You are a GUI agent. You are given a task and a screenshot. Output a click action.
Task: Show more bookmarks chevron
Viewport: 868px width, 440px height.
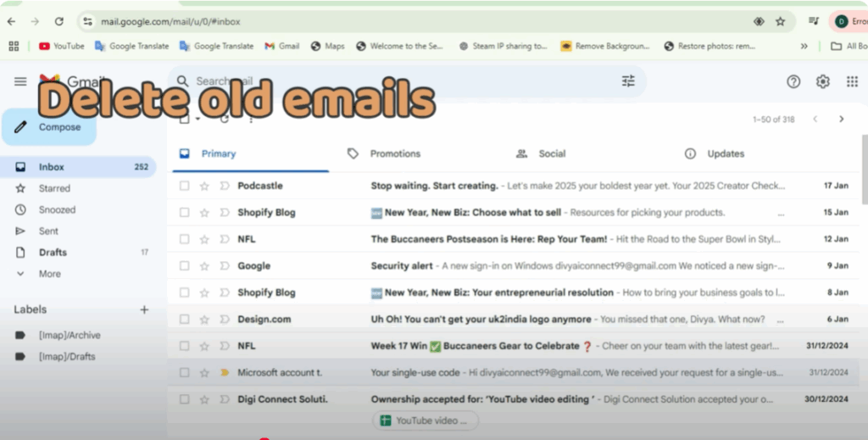(x=804, y=46)
